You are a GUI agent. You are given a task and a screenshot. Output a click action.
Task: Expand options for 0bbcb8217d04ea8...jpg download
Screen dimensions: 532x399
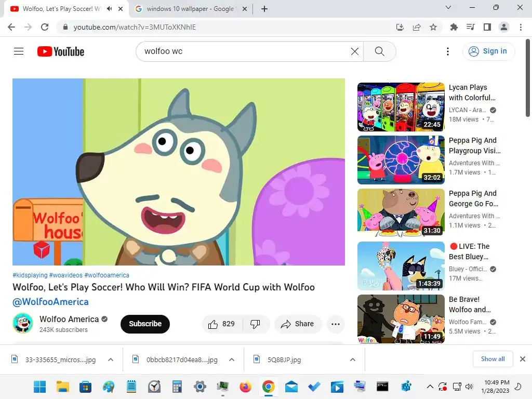click(x=232, y=360)
